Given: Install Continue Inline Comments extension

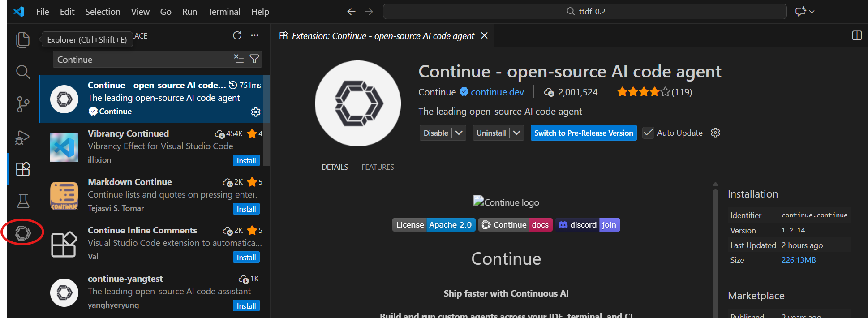Looking at the screenshot, I should click(x=246, y=258).
